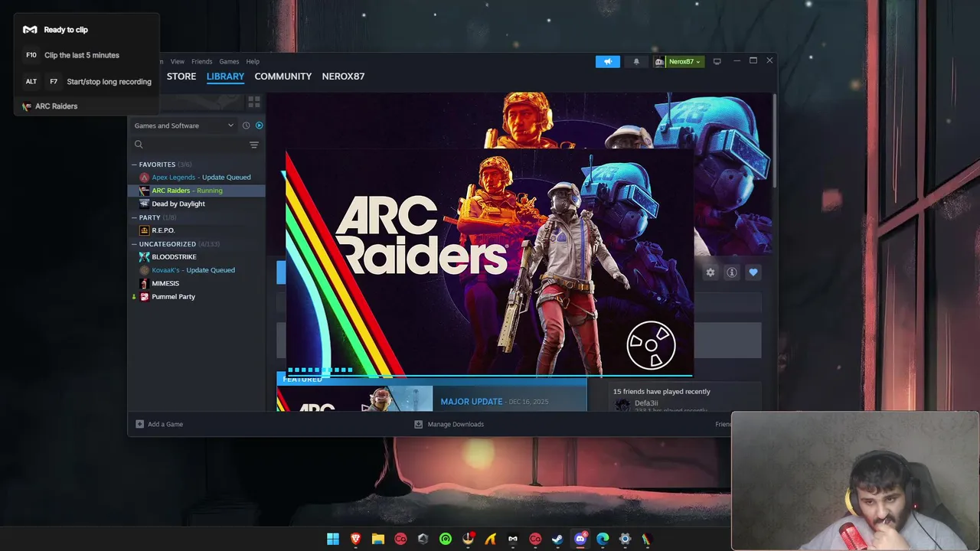Open the NEROX87 profile tab

[343, 77]
